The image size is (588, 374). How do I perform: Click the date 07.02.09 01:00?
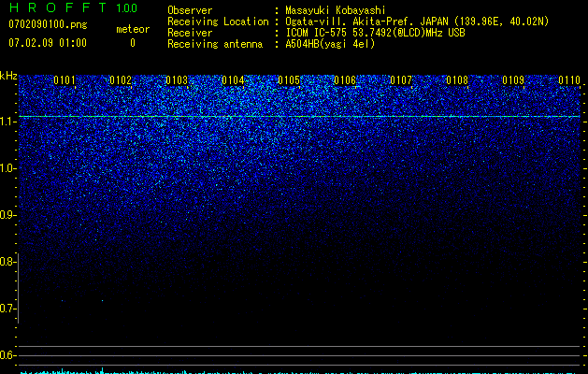click(48, 42)
